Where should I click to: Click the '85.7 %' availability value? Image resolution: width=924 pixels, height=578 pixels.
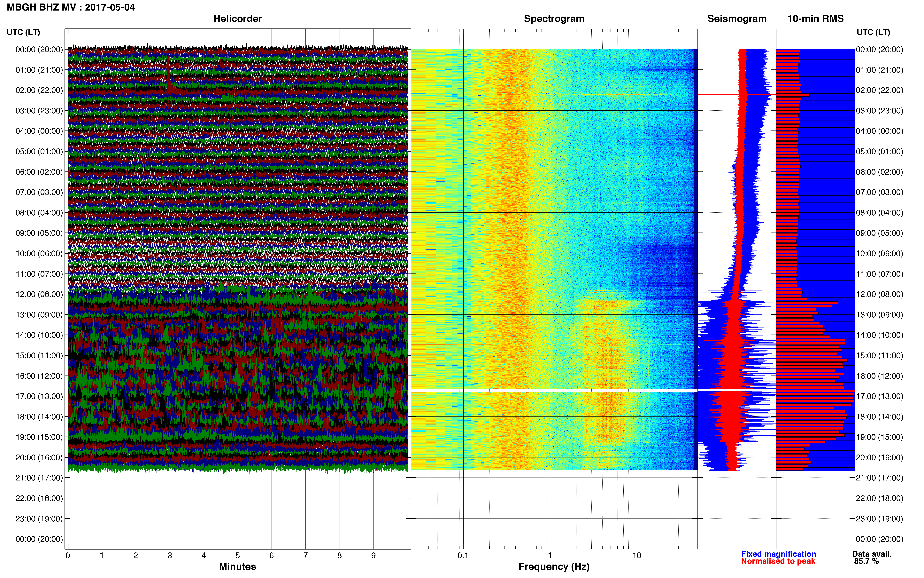click(866, 561)
